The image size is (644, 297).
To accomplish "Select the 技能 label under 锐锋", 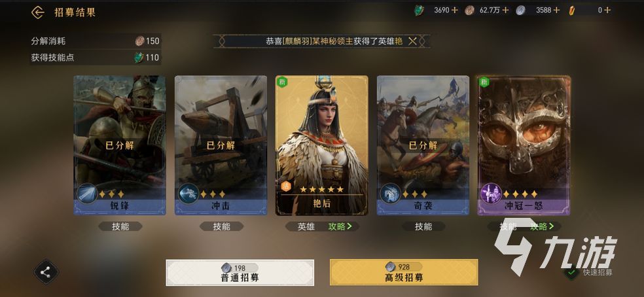I will point(120,226).
